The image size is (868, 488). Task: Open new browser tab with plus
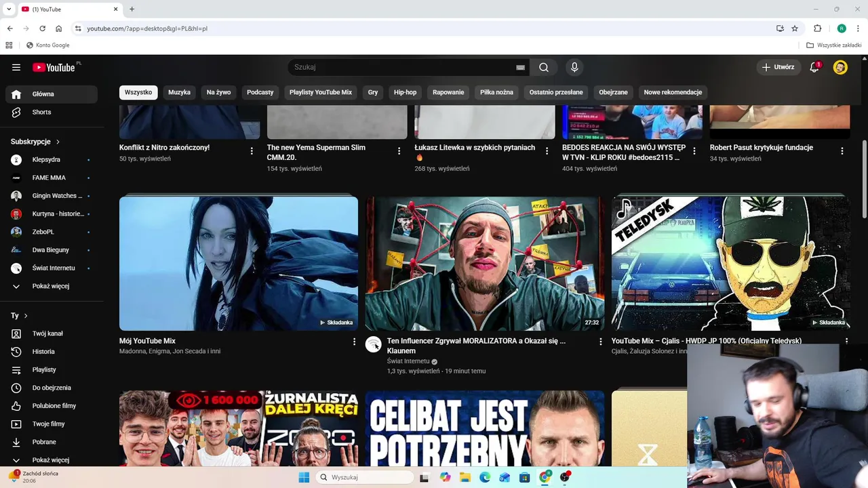pyautogui.click(x=132, y=9)
